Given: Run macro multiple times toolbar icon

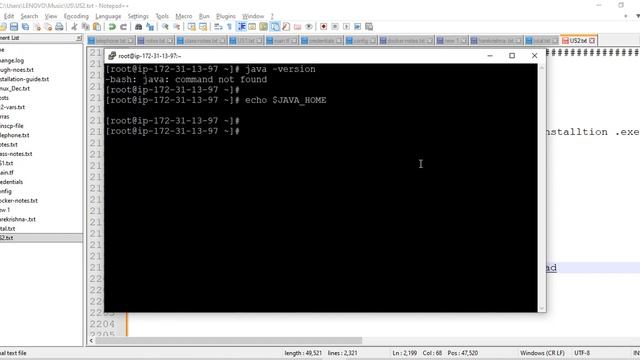Looking at the screenshot, I should point(358,27).
